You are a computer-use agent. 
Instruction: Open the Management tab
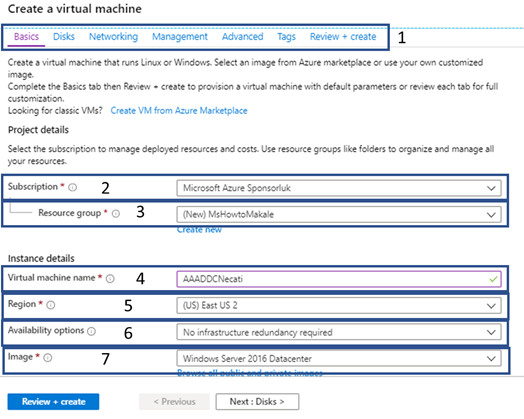[180, 36]
